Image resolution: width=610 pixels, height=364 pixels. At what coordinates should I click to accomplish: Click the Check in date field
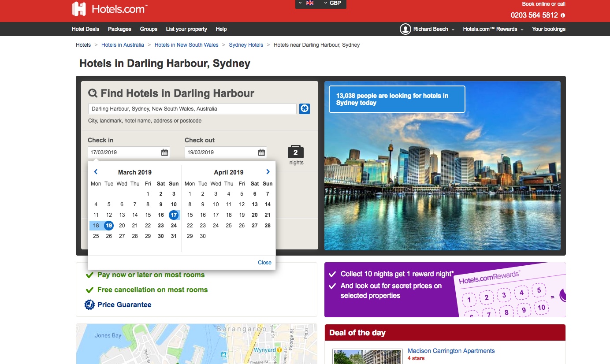[x=129, y=152]
